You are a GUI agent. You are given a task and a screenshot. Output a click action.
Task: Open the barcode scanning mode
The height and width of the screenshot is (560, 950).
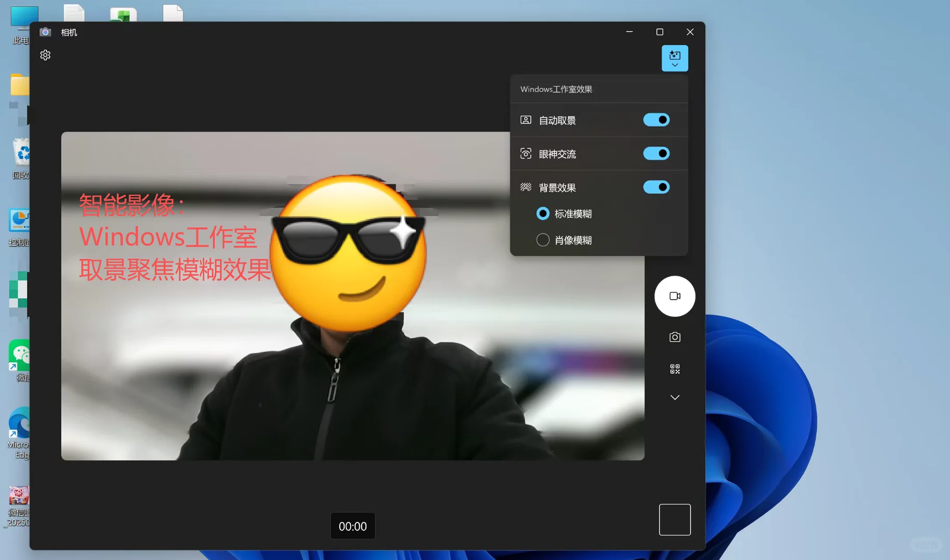675,369
